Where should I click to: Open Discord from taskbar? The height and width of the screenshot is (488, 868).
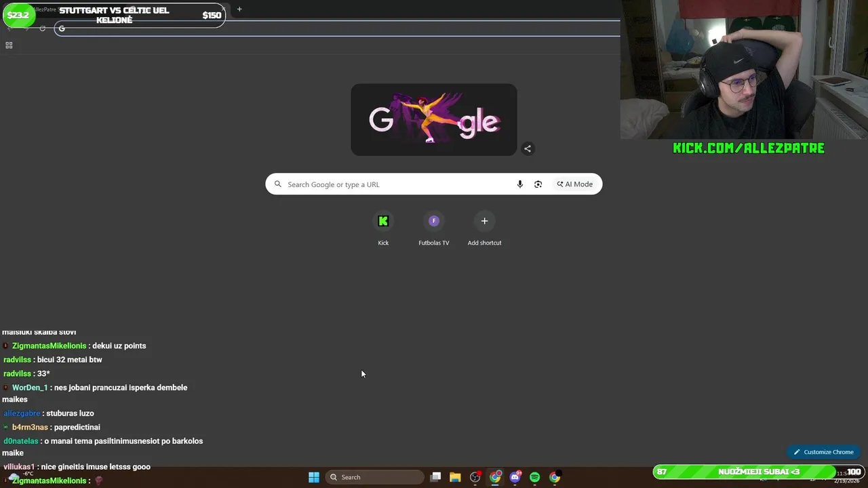(x=515, y=477)
